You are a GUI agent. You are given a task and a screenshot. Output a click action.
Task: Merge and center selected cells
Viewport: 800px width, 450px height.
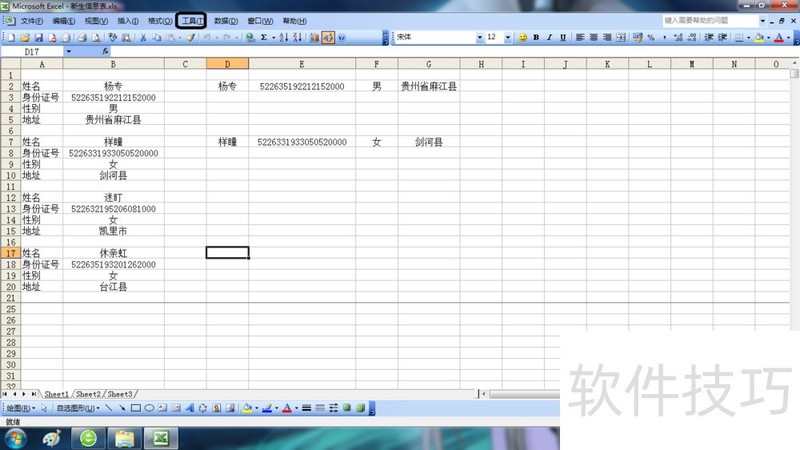[620, 37]
